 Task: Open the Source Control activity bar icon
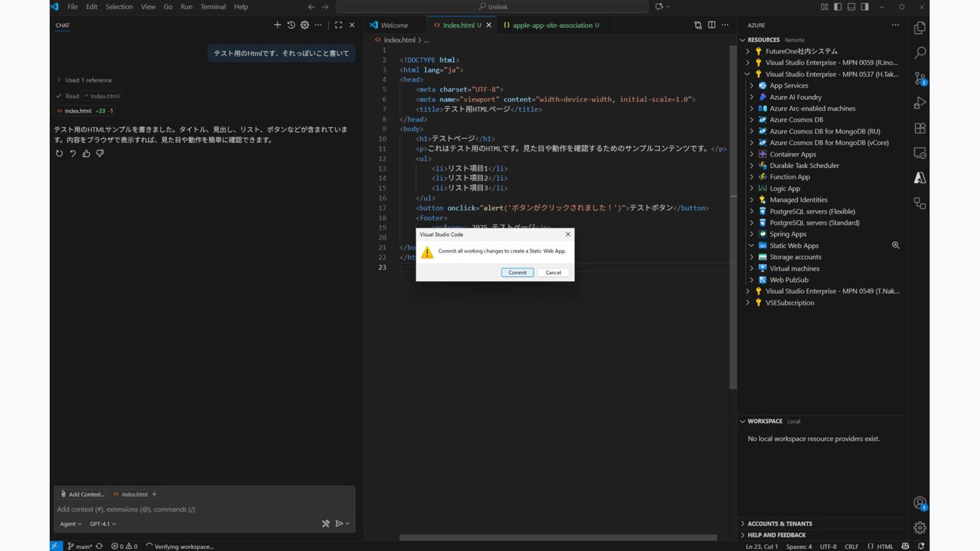click(x=919, y=79)
